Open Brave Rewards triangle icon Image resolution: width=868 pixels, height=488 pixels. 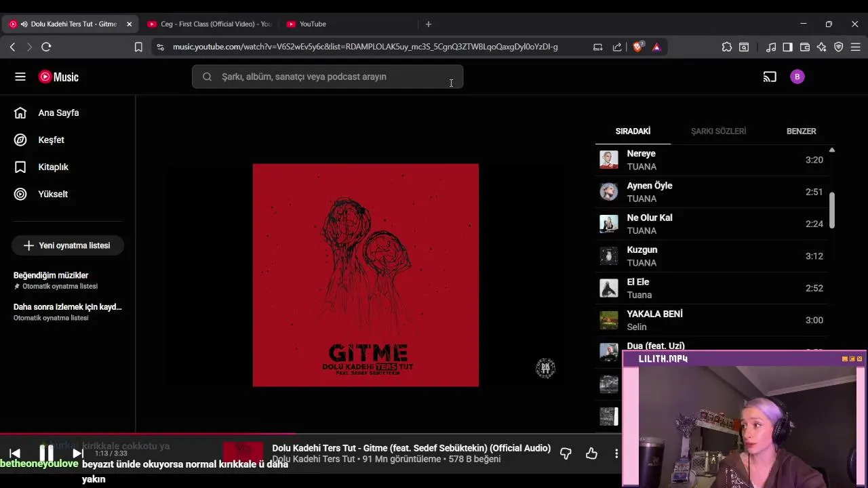point(656,47)
